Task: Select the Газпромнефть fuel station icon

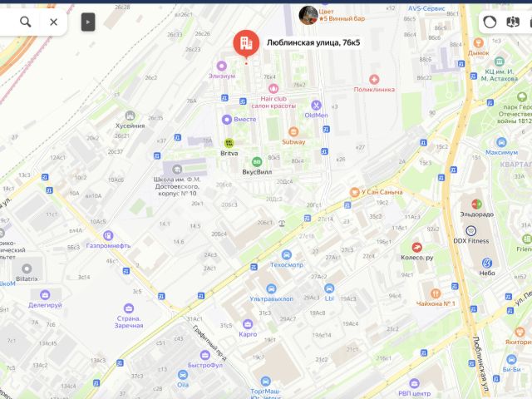Action: [x=108, y=235]
